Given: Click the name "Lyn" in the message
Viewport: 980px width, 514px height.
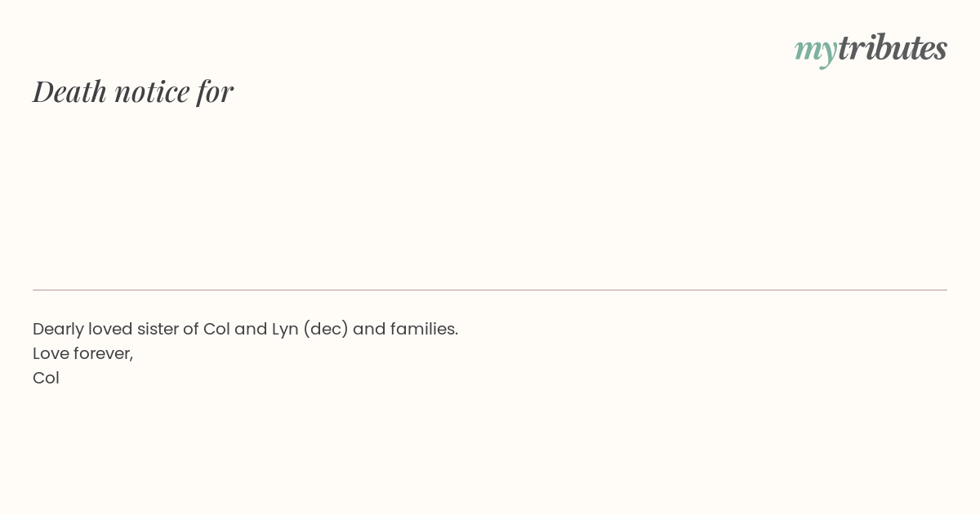Looking at the screenshot, I should click(285, 330).
